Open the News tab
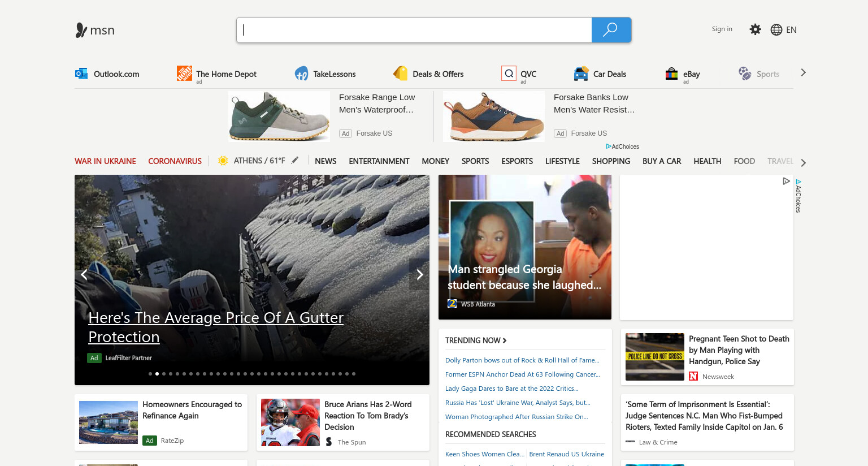The height and width of the screenshot is (466, 868). pos(325,161)
